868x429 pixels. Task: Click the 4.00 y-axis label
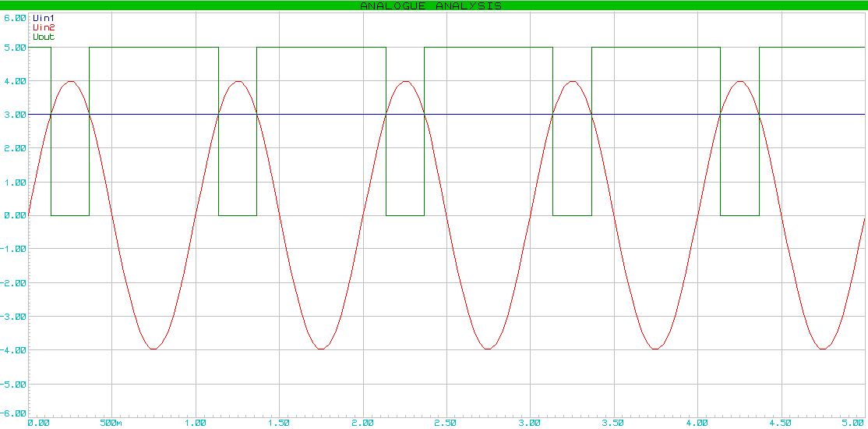pyautogui.click(x=15, y=81)
